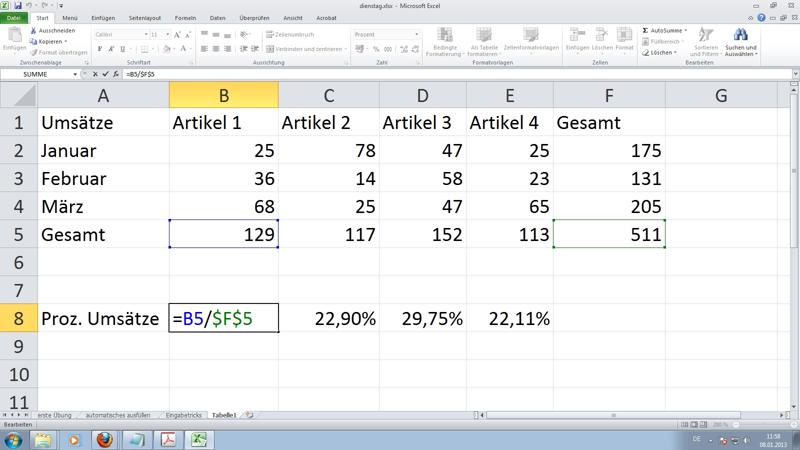This screenshot has width=800, height=450.
Task: Click the AutoSumme sigma button
Action: [x=662, y=31]
